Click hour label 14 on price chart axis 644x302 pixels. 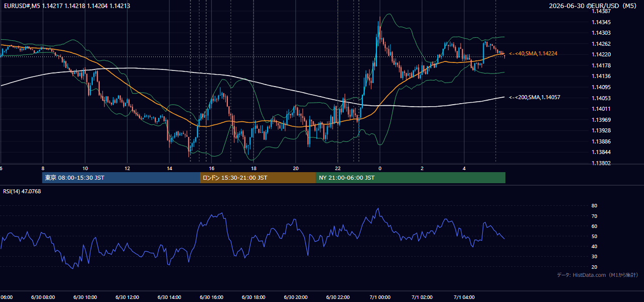point(169,168)
